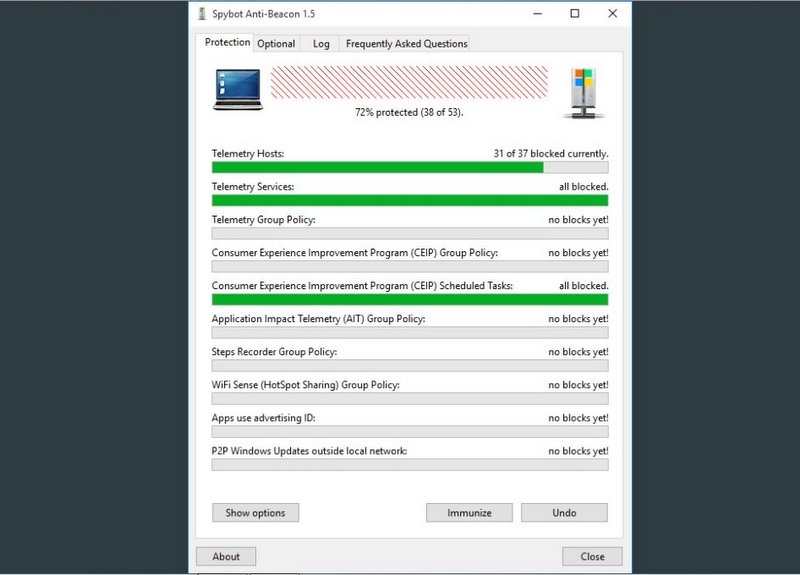
Task: Click the '72% protected (38 of 53).' text
Action: tap(409, 112)
